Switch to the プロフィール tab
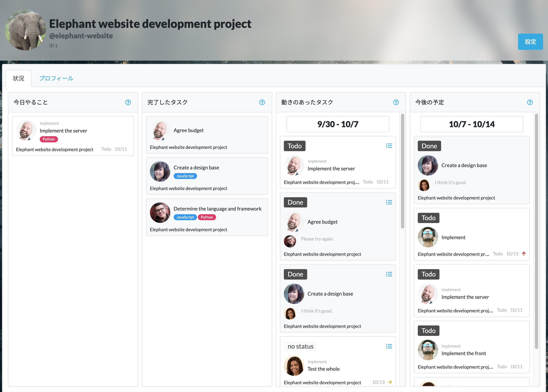The height and width of the screenshot is (392, 548). (x=56, y=78)
